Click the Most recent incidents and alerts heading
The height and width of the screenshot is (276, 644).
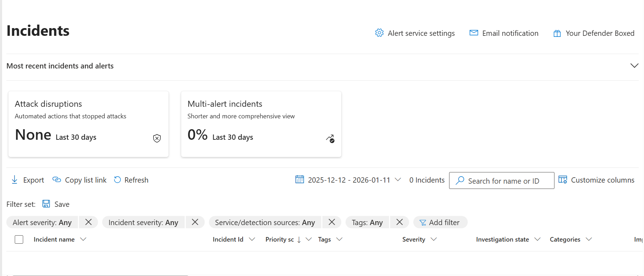click(x=60, y=66)
